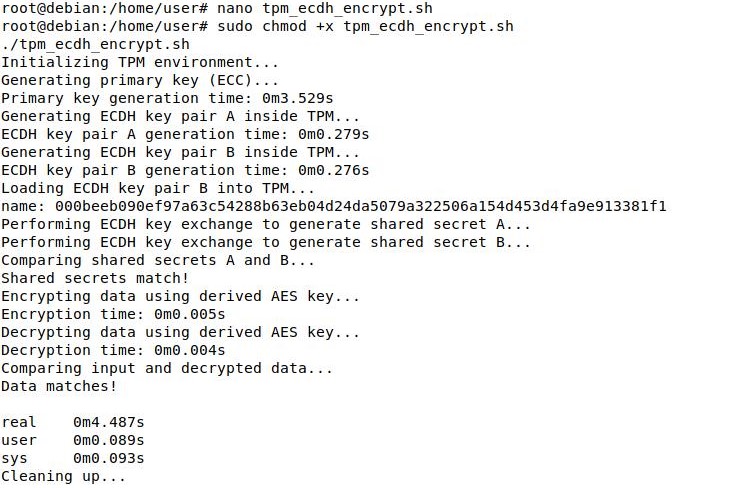
Task: Click 'Initializing TPM environment...' text
Action: tap(139, 62)
